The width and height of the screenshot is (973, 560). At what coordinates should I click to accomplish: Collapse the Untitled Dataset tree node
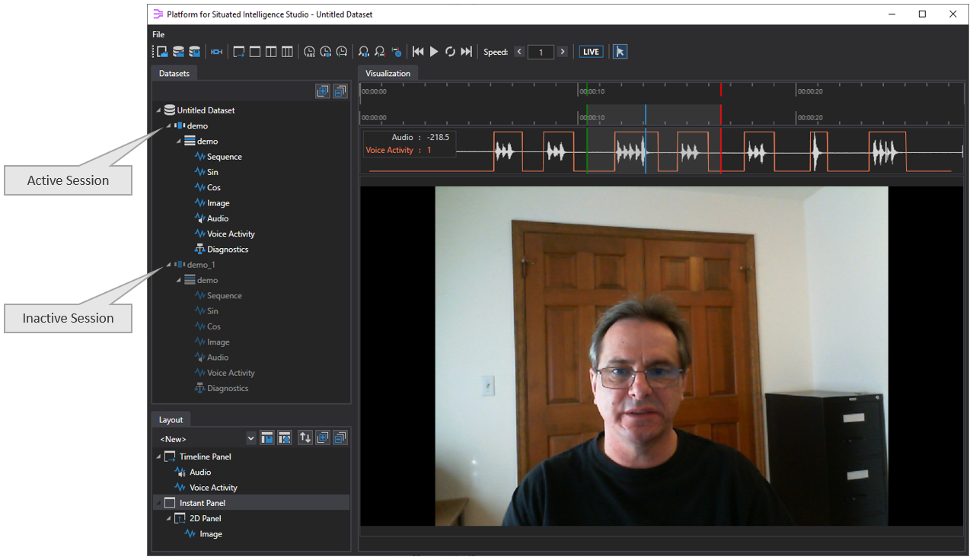pos(158,110)
